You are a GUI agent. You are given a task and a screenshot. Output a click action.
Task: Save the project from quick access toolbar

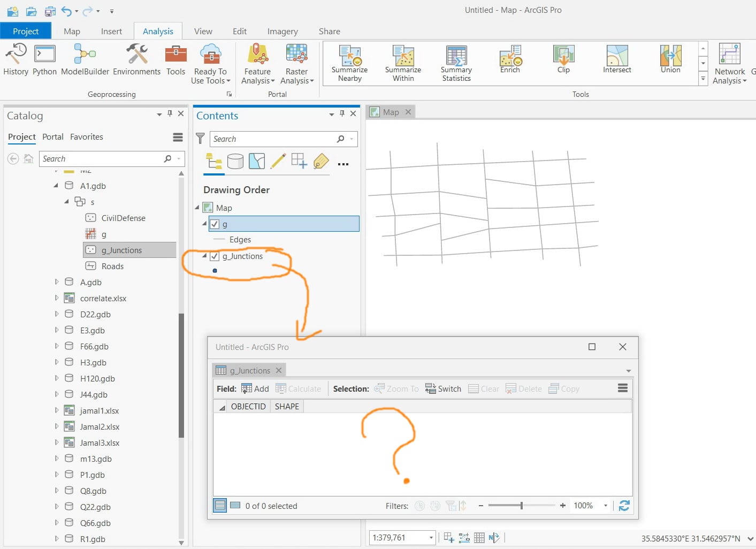coord(50,11)
